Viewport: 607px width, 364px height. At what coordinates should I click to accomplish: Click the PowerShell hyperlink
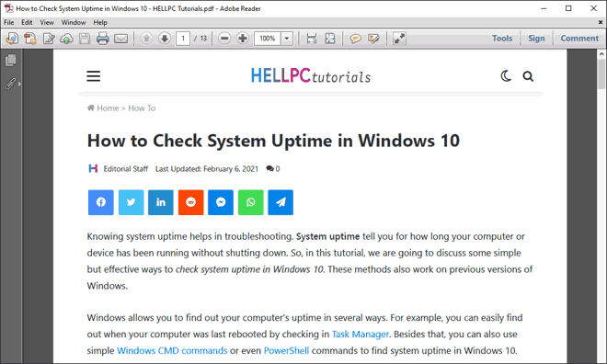(286, 350)
